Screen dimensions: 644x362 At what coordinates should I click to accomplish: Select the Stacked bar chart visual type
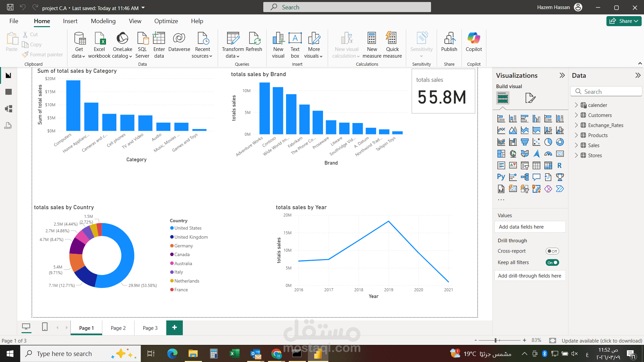[x=501, y=119]
